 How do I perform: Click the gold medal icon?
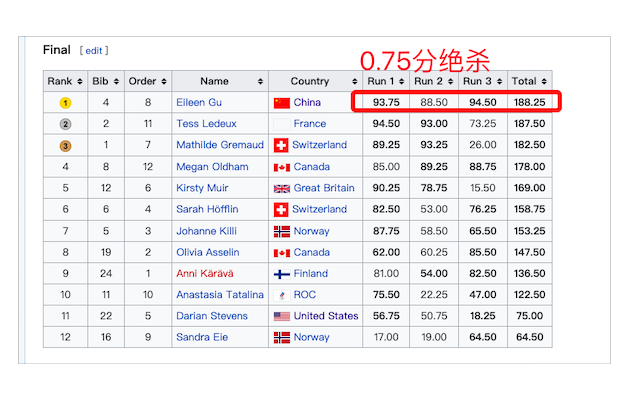(x=65, y=103)
